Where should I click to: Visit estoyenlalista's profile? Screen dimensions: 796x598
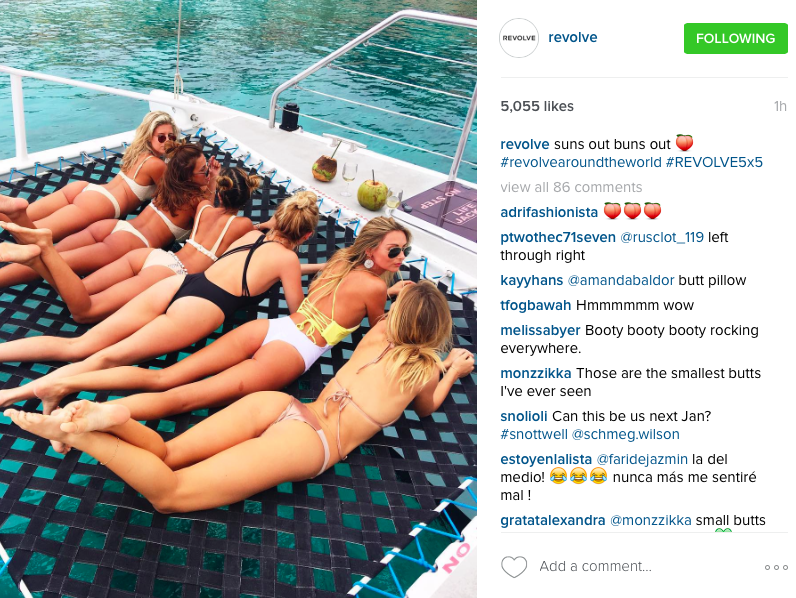[546, 459]
